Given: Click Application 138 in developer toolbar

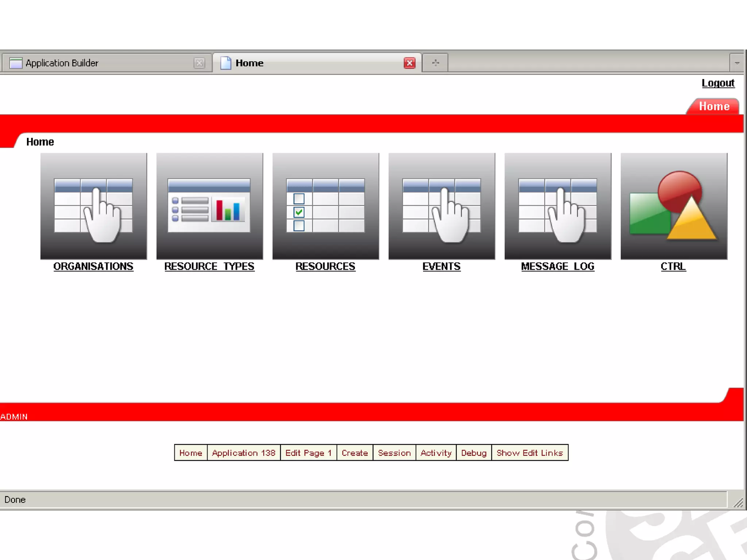Looking at the screenshot, I should pyautogui.click(x=243, y=453).
